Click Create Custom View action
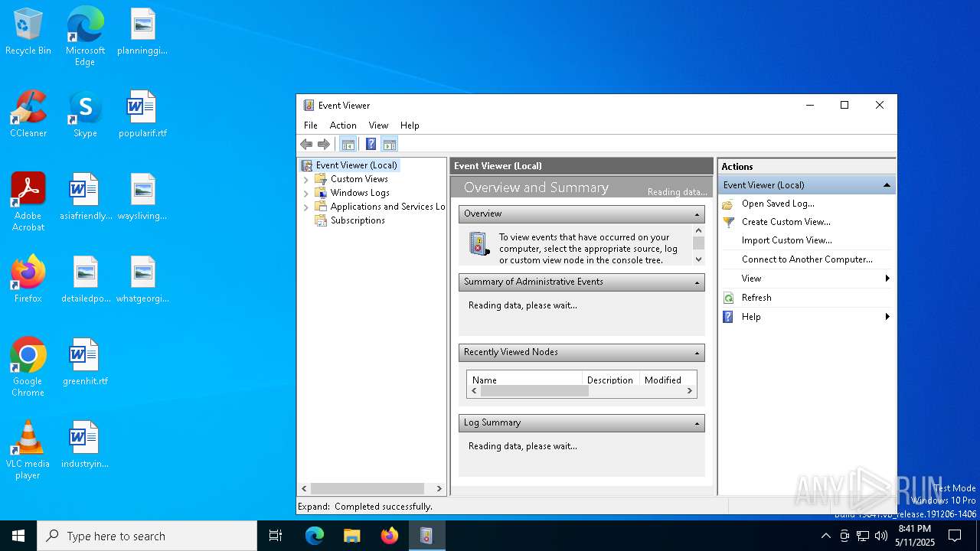Image resolution: width=980 pixels, height=551 pixels. [786, 222]
